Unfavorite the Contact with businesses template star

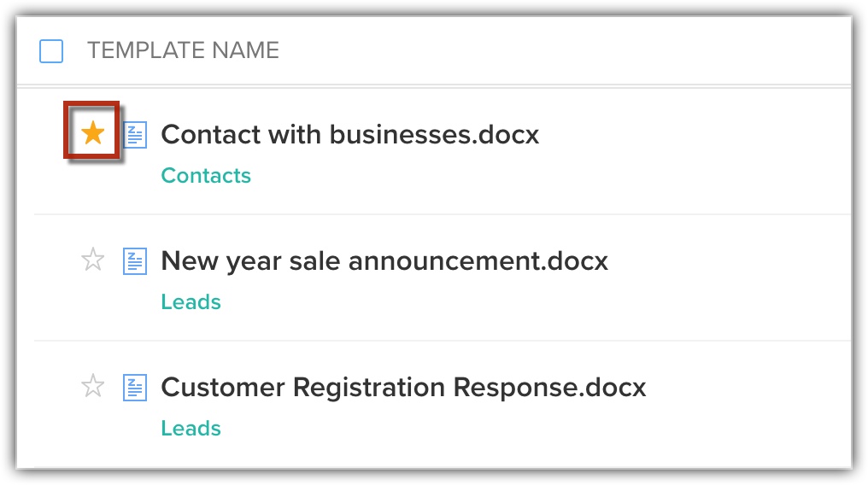click(x=92, y=132)
